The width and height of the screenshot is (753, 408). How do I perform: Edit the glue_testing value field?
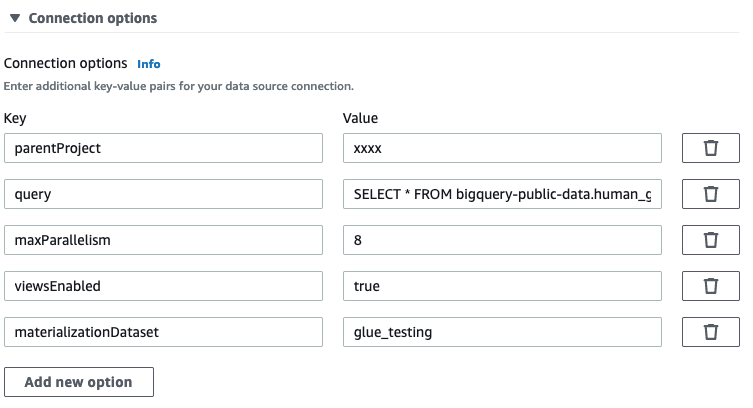tap(502, 332)
